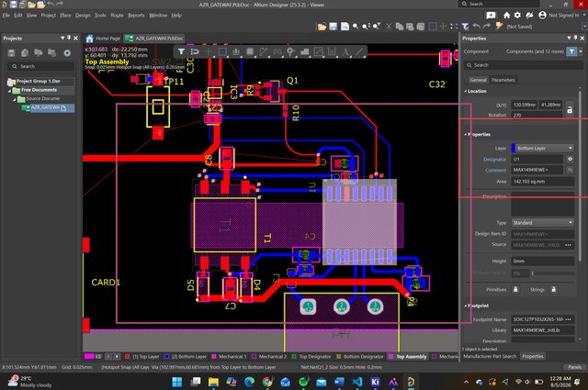Click the save floppy icon in main toolbar
Viewport: 588px width, 390px height.
pyautogui.click(x=333, y=27)
